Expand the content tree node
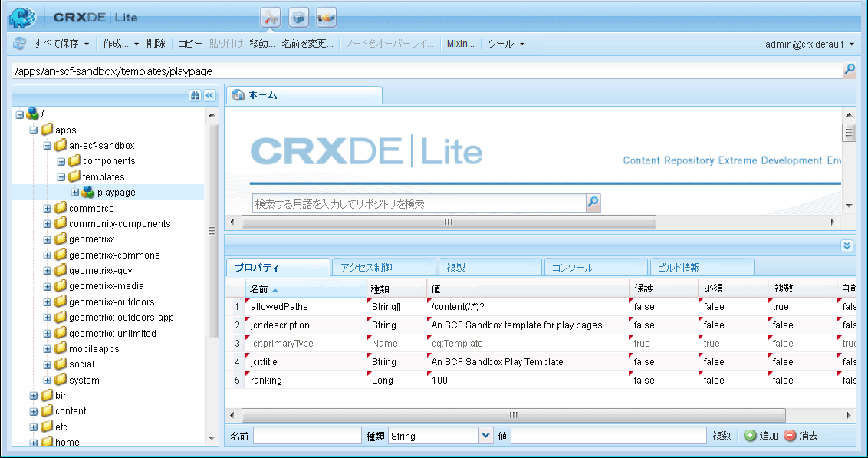The image size is (868, 458). pyautogui.click(x=33, y=411)
